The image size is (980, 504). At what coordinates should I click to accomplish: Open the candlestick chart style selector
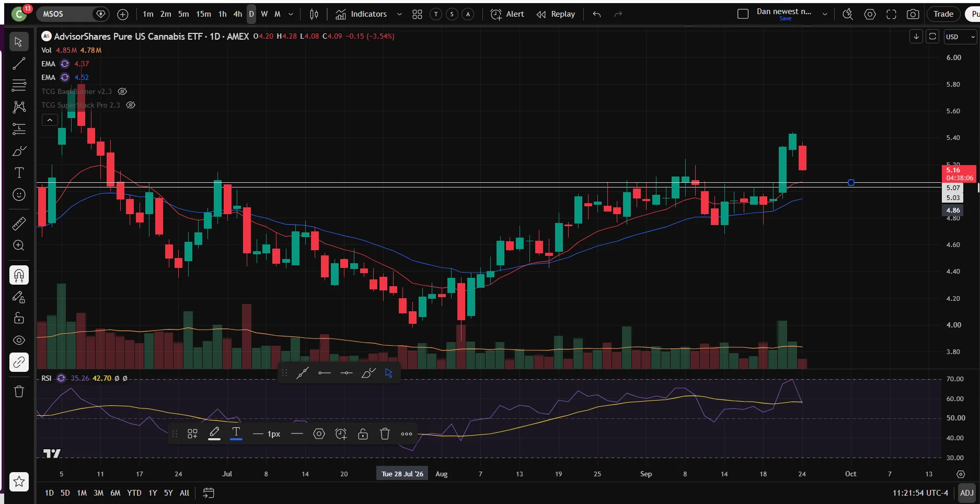pyautogui.click(x=314, y=14)
